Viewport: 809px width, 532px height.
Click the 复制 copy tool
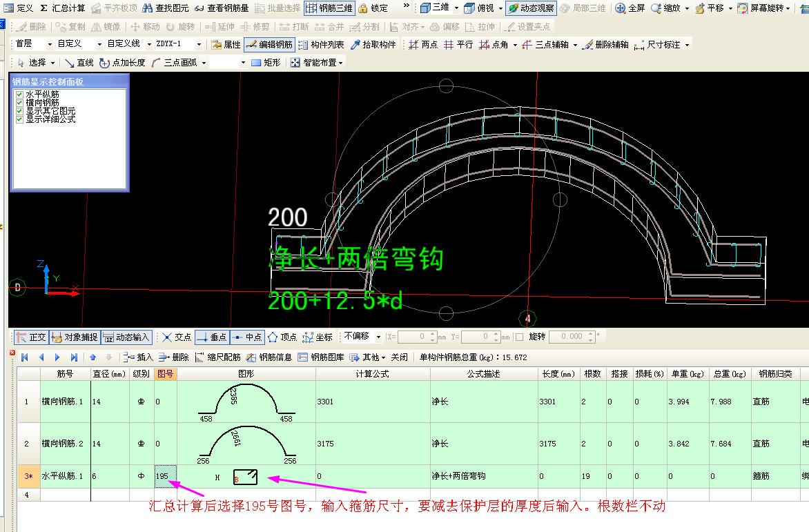(70, 26)
